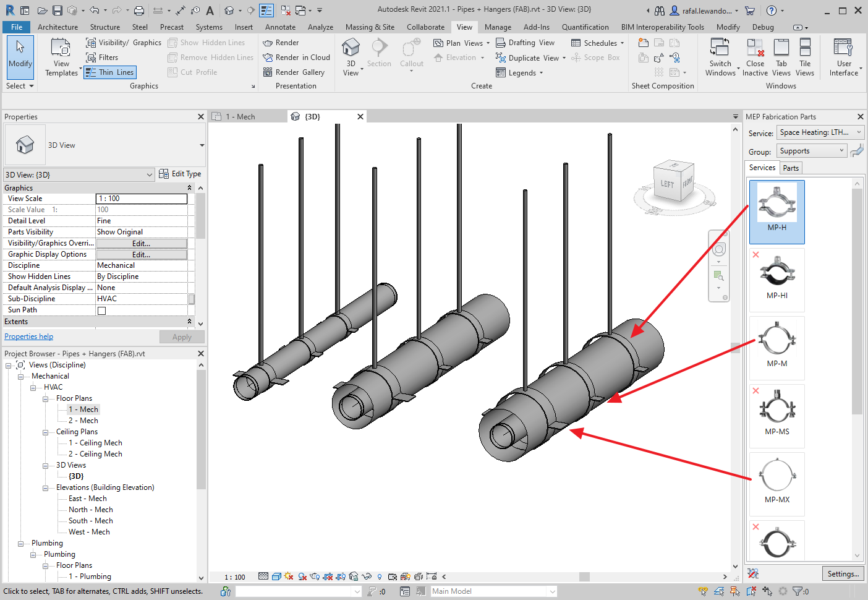Toggle Select Pinned Elements in status bar

point(735,591)
